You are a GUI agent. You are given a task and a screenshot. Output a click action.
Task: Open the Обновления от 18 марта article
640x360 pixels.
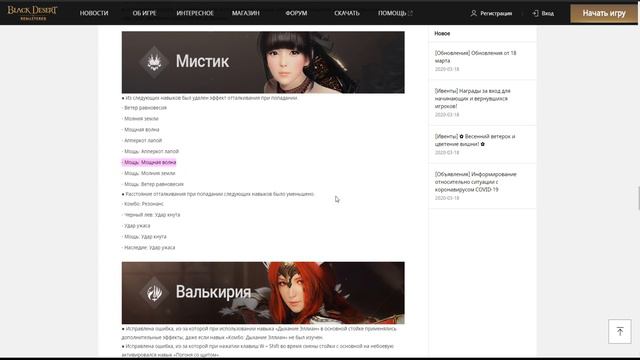(476, 57)
